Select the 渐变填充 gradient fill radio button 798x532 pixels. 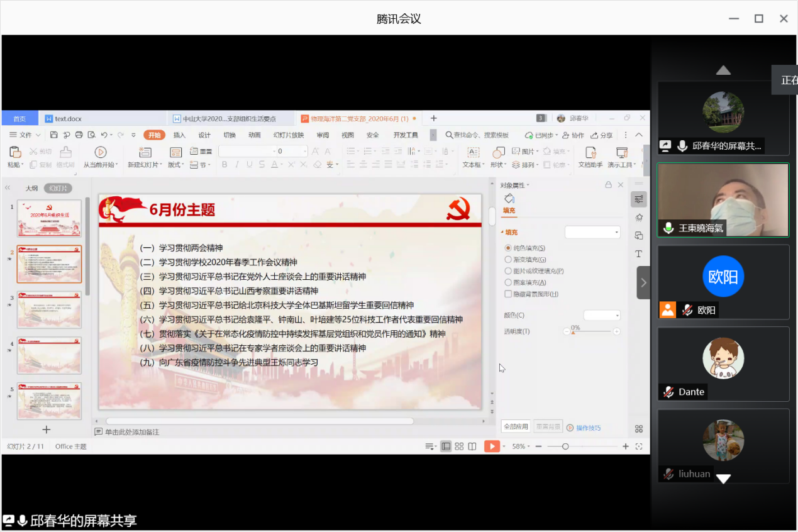pyautogui.click(x=509, y=259)
